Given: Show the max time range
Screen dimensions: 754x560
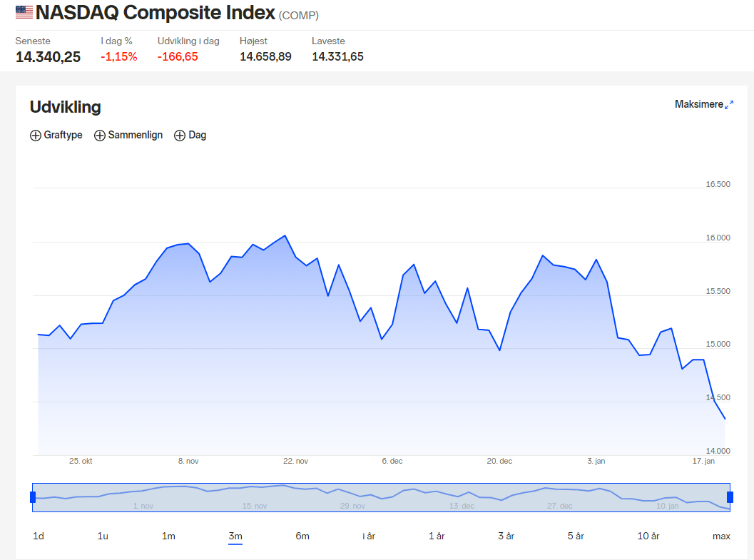Looking at the screenshot, I should coord(721,536).
